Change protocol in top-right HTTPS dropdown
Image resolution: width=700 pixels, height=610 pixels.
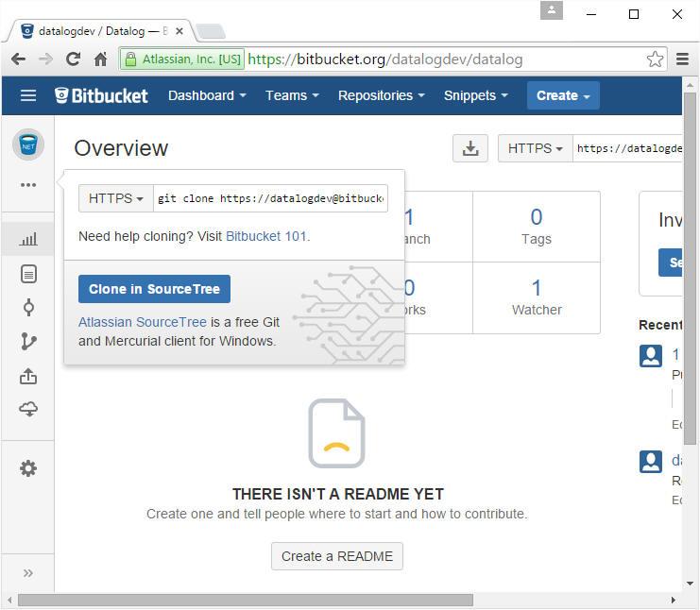[536, 148]
